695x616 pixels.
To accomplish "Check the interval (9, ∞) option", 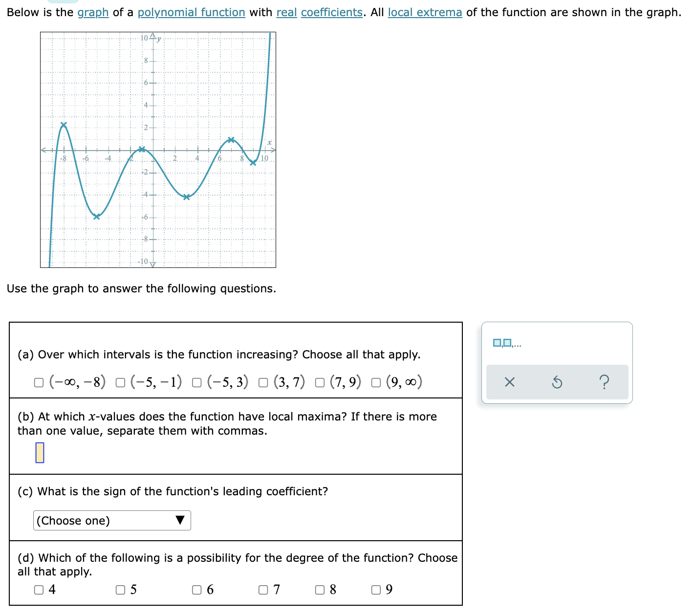I will (x=375, y=382).
